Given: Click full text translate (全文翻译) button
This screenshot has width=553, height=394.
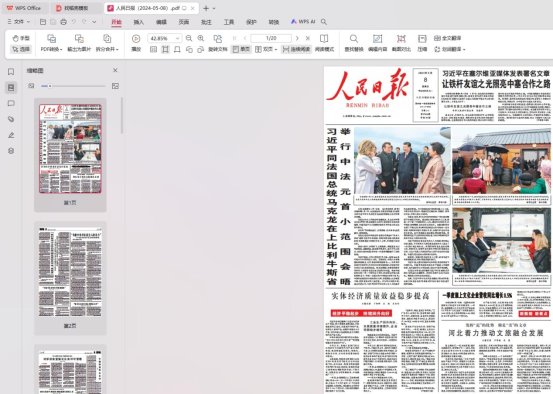Looking at the screenshot, I should point(448,38).
